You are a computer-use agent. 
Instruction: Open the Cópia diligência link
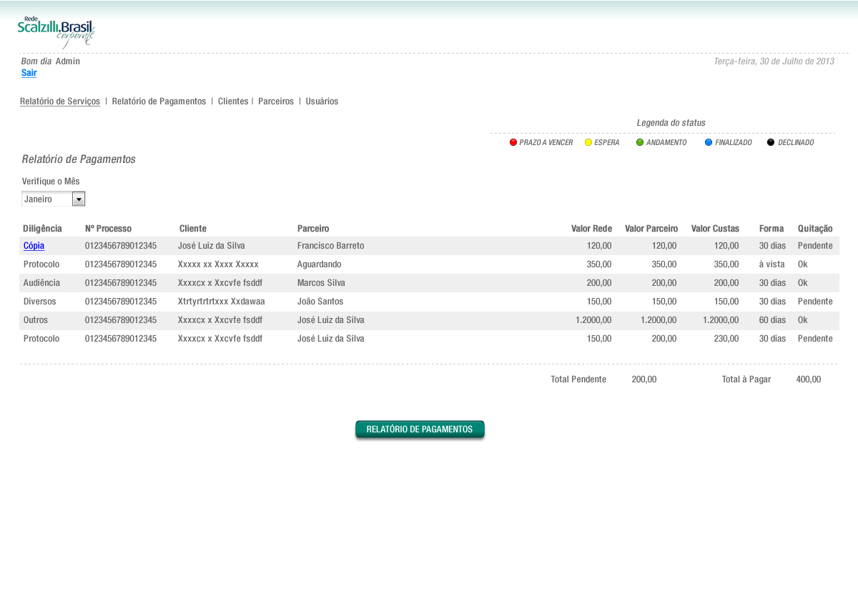[x=34, y=246]
